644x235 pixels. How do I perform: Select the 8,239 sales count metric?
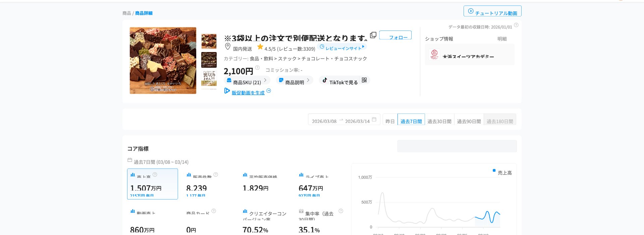(197, 188)
